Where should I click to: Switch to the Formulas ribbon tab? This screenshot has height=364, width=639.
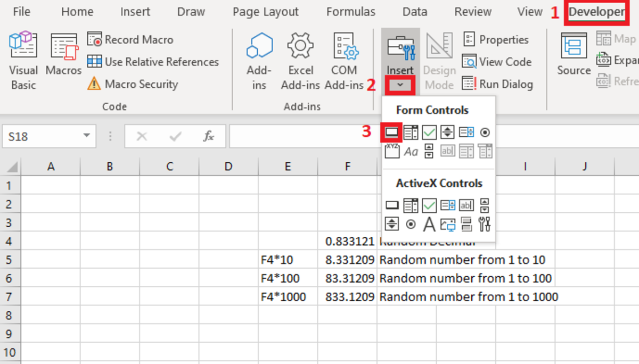[x=350, y=12]
